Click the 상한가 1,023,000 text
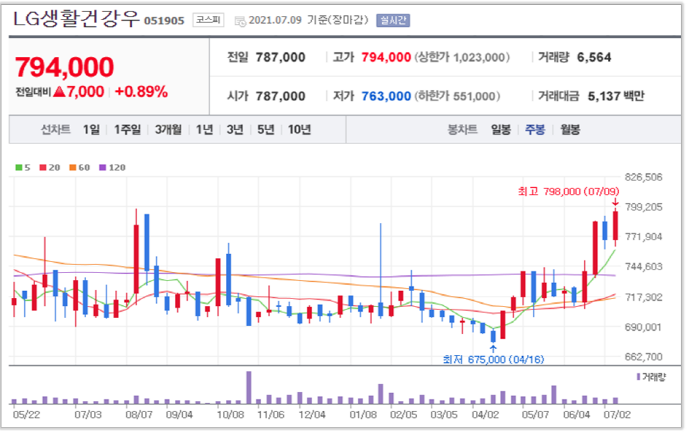This screenshot has width=687, height=435. coord(462,57)
